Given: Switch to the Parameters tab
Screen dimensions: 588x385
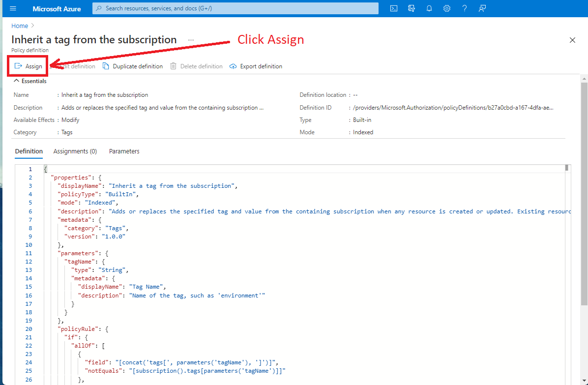Looking at the screenshot, I should pyautogui.click(x=124, y=151).
